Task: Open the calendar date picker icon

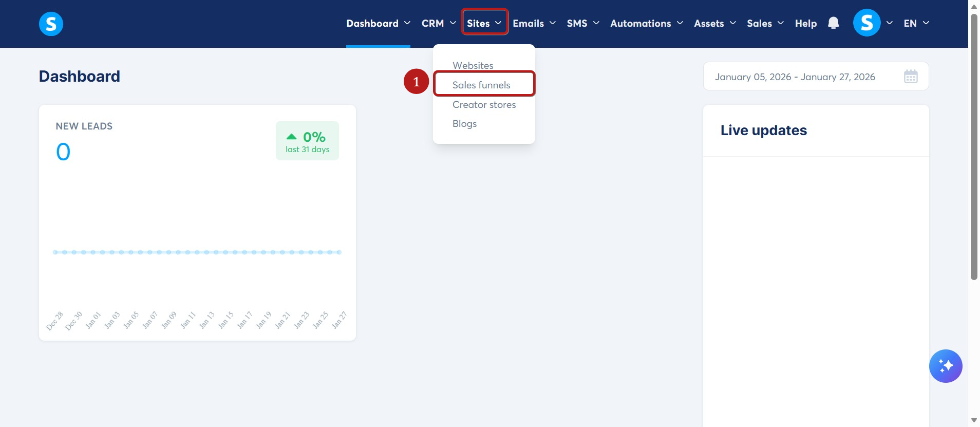Action: (911, 77)
